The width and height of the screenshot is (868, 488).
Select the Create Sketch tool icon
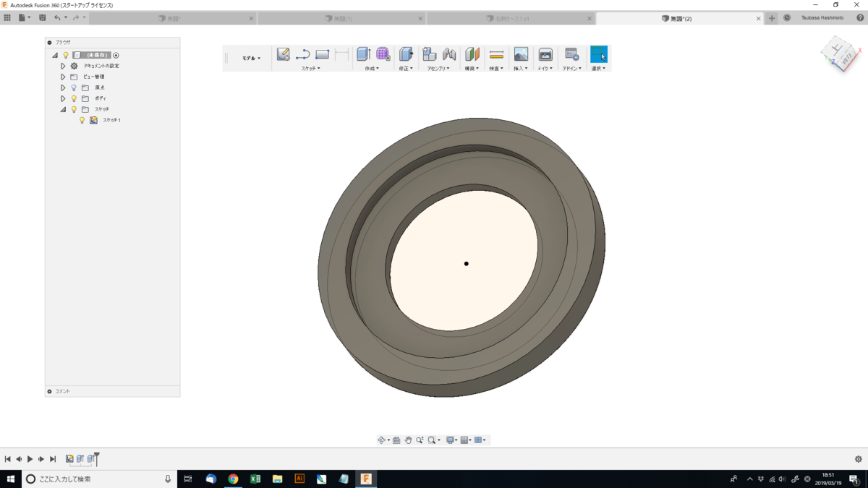283,54
